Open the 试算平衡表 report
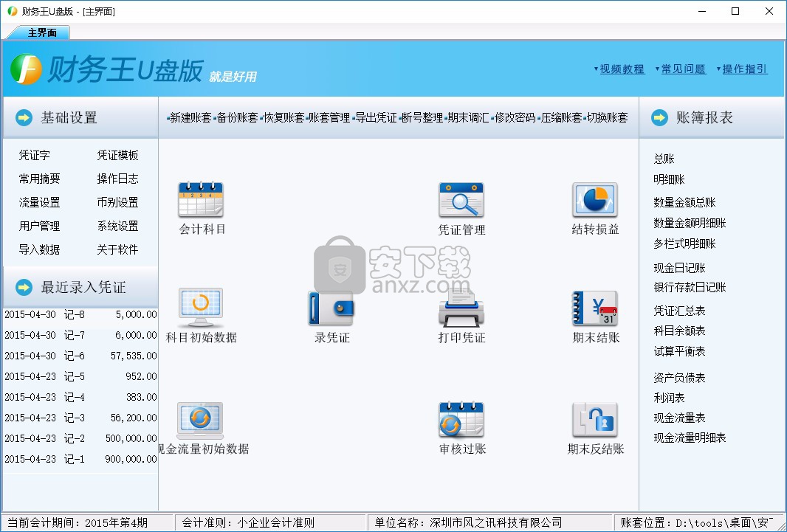This screenshot has height=532, width=787. (680, 351)
